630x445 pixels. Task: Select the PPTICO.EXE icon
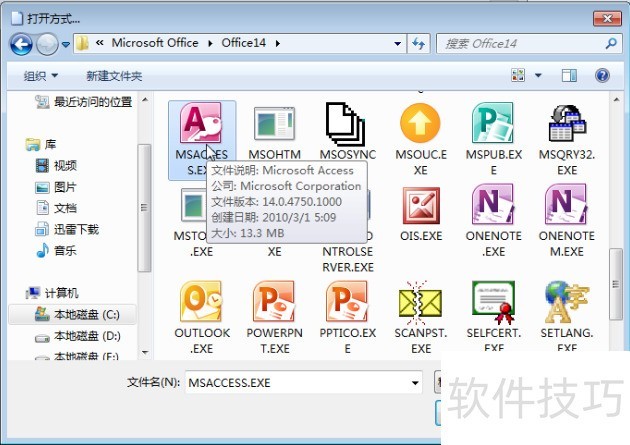[x=348, y=302]
